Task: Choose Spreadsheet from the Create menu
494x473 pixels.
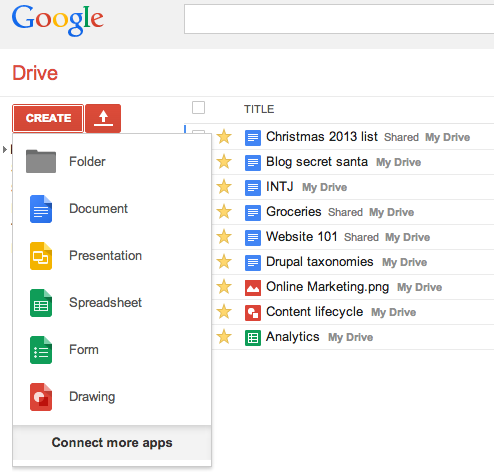Action: point(112,303)
